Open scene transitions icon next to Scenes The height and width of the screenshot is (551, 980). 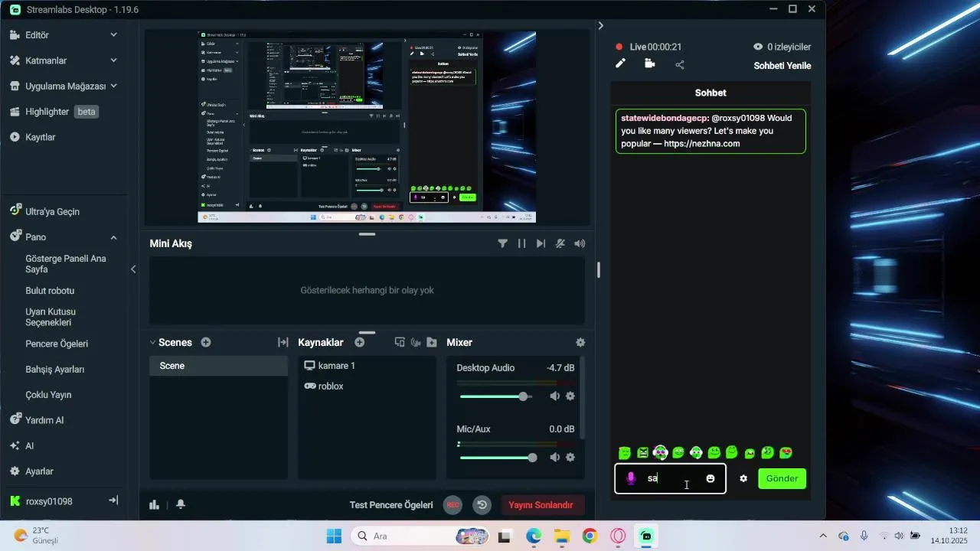283,343
